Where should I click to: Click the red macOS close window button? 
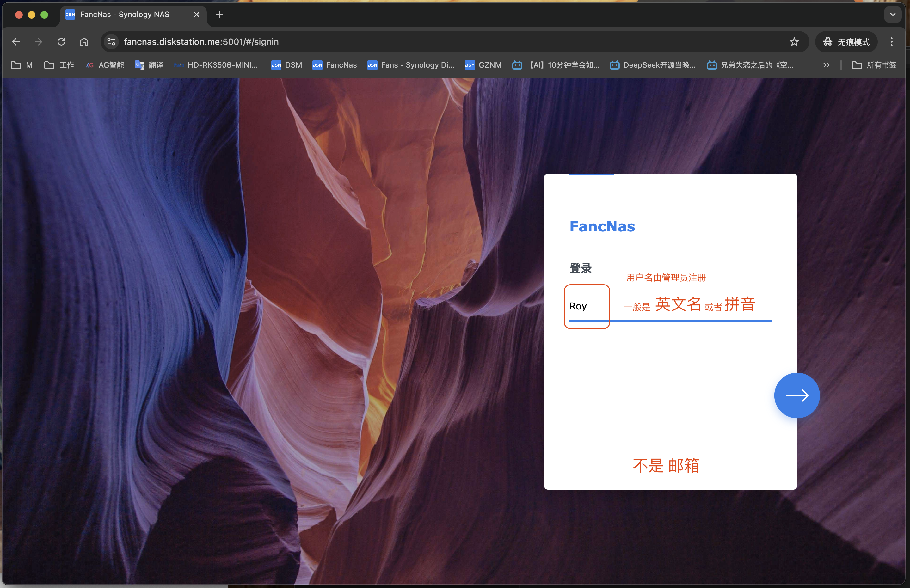coord(19,15)
